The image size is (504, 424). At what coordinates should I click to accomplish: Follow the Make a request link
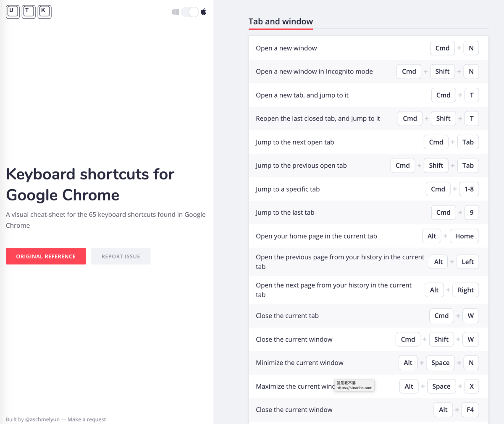pyautogui.click(x=87, y=419)
